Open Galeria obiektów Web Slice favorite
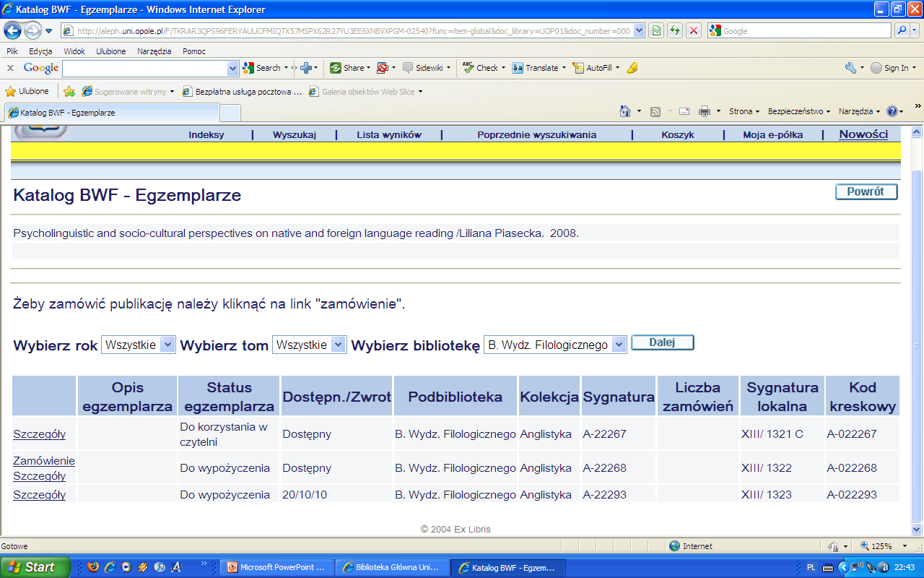924x578 pixels. point(365,91)
